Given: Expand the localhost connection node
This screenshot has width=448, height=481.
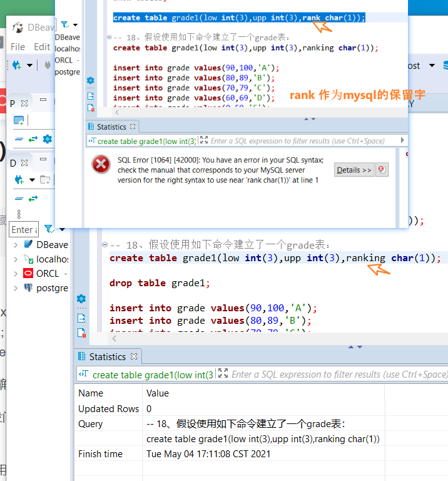Looking at the screenshot, I should tap(16, 259).
